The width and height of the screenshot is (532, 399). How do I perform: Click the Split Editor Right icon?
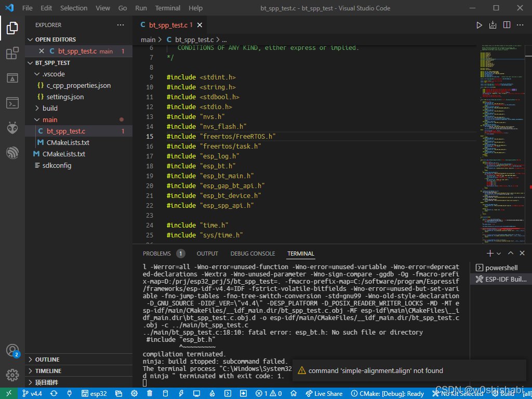(507, 25)
